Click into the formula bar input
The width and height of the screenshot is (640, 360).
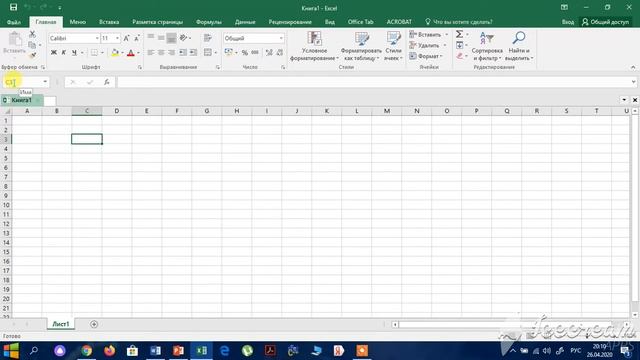pos(373,82)
